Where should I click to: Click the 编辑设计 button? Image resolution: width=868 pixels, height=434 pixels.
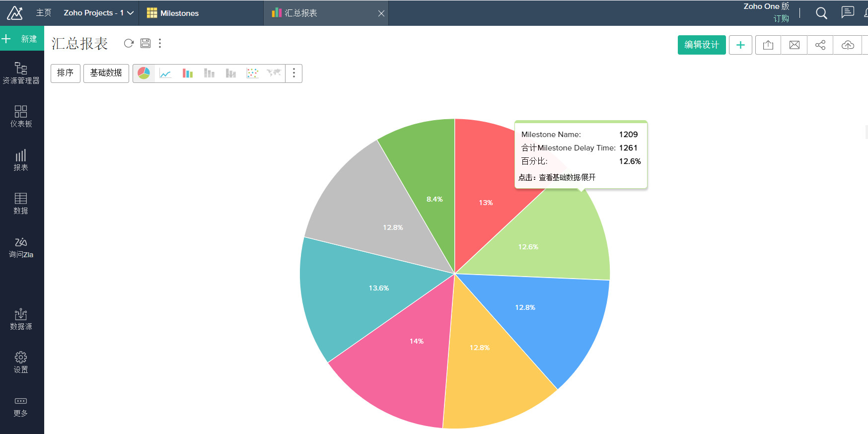coord(702,45)
